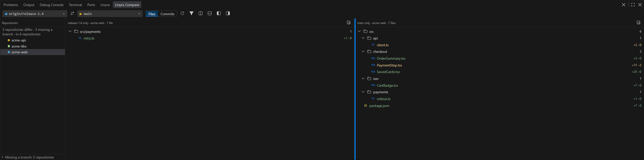Click the src/payments folder icon
The height and width of the screenshot is (160, 644).
point(76,31)
